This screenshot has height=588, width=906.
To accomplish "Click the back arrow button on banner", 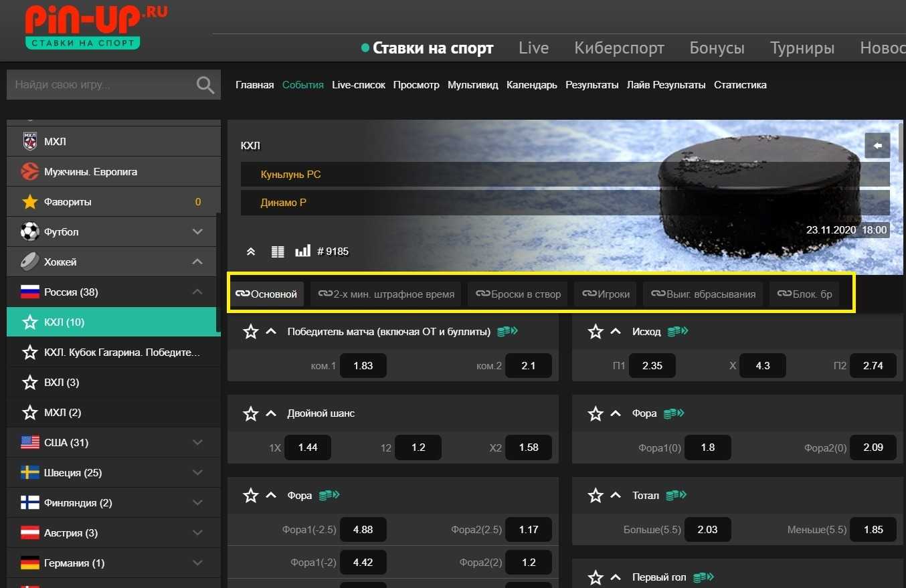I will [x=877, y=145].
